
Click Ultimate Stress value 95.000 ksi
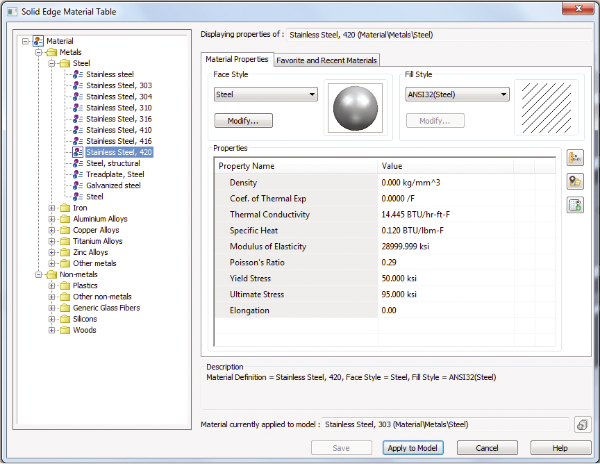(445, 295)
